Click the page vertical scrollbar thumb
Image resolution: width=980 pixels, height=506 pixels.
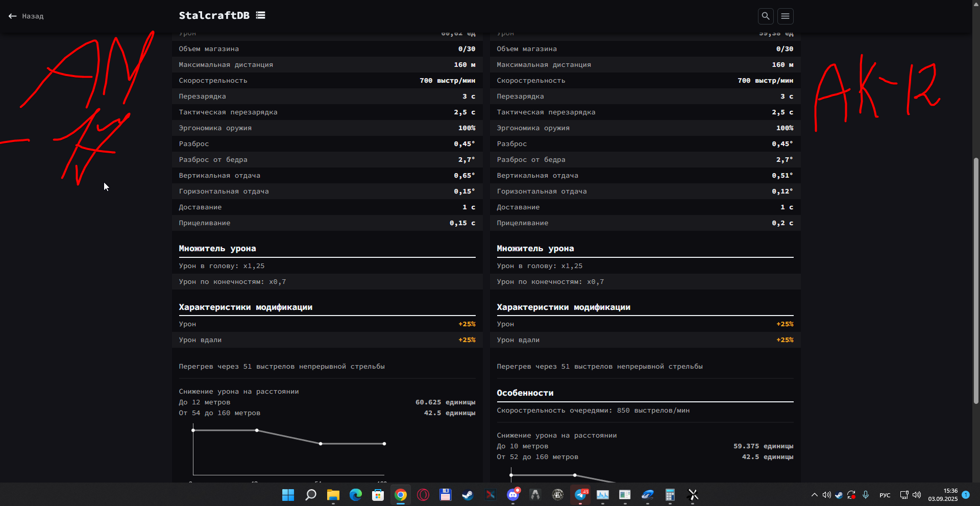click(x=976, y=281)
